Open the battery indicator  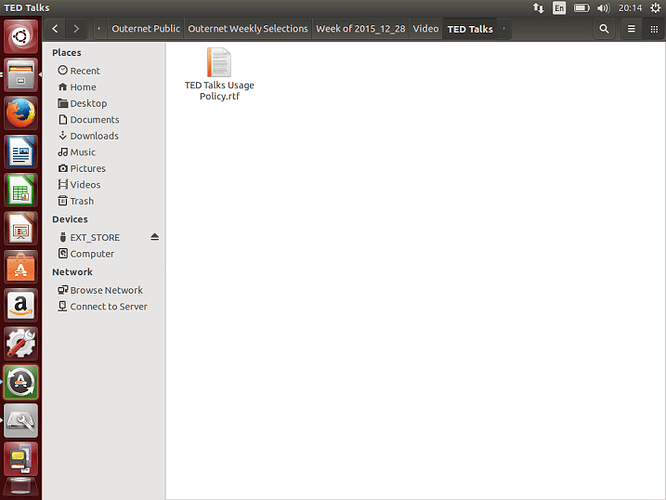tap(581, 8)
